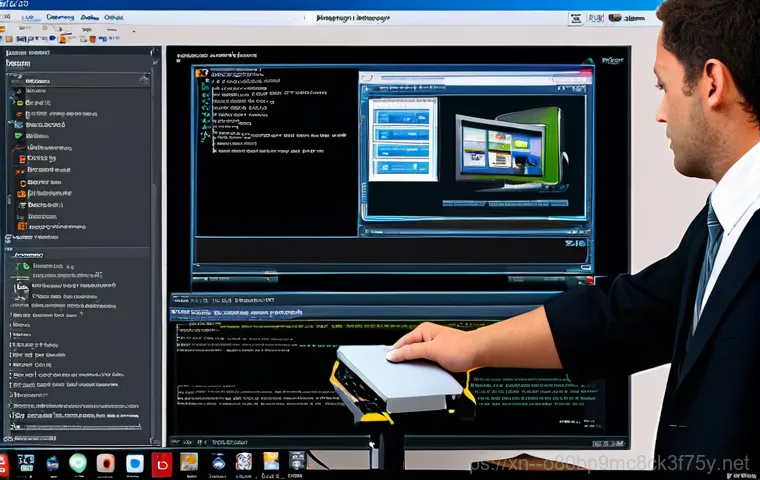Open the green round app in the taskbar
The height and width of the screenshot is (480, 760).
(77, 463)
